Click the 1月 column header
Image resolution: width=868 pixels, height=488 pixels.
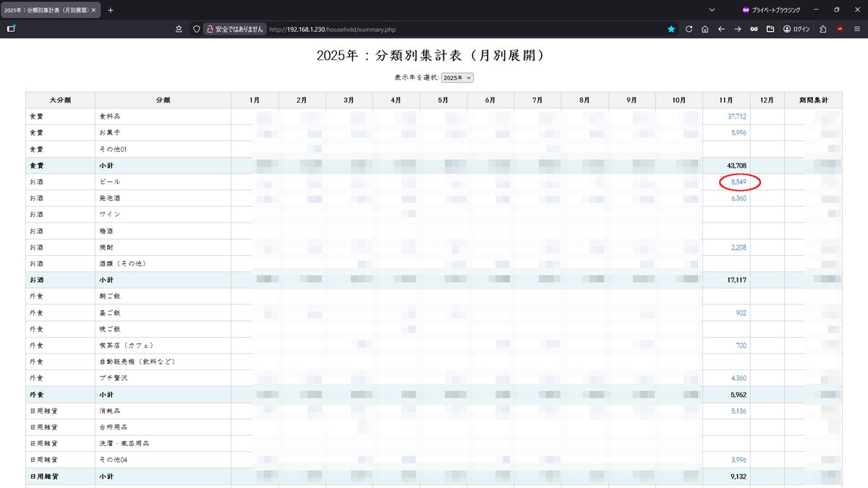coord(255,100)
